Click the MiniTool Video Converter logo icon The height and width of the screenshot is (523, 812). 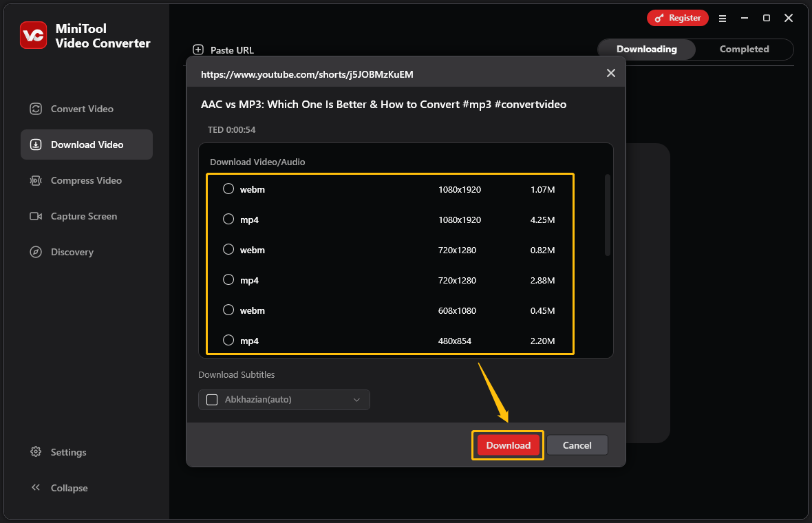point(33,35)
